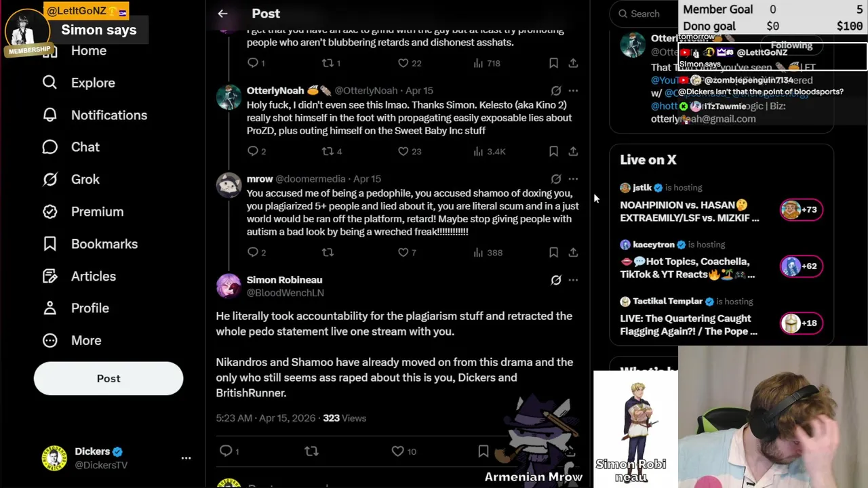Click the back arrow next to Post
The height and width of the screenshot is (488, 868).
tap(222, 14)
